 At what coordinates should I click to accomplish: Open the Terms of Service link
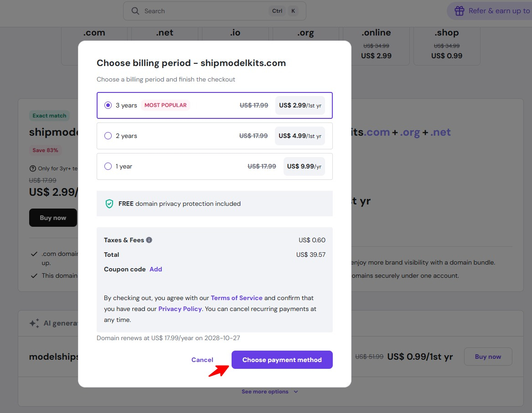(236, 298)
